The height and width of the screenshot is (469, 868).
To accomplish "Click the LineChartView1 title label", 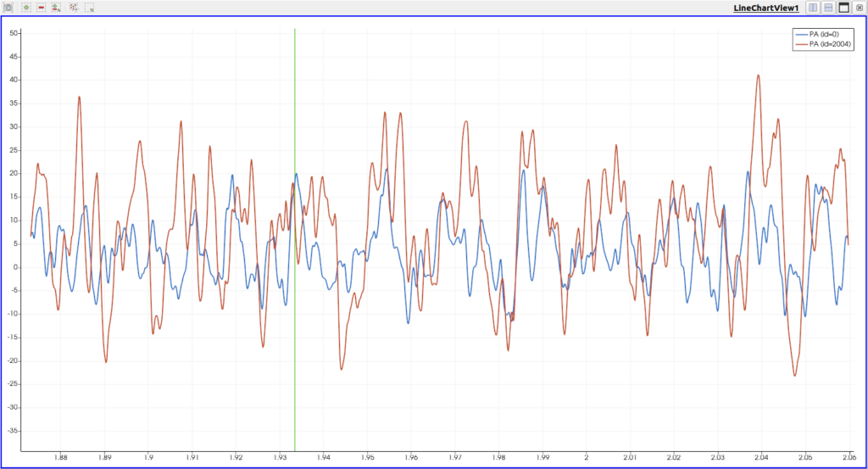I will pyautogui.click(x=766, y=8).
